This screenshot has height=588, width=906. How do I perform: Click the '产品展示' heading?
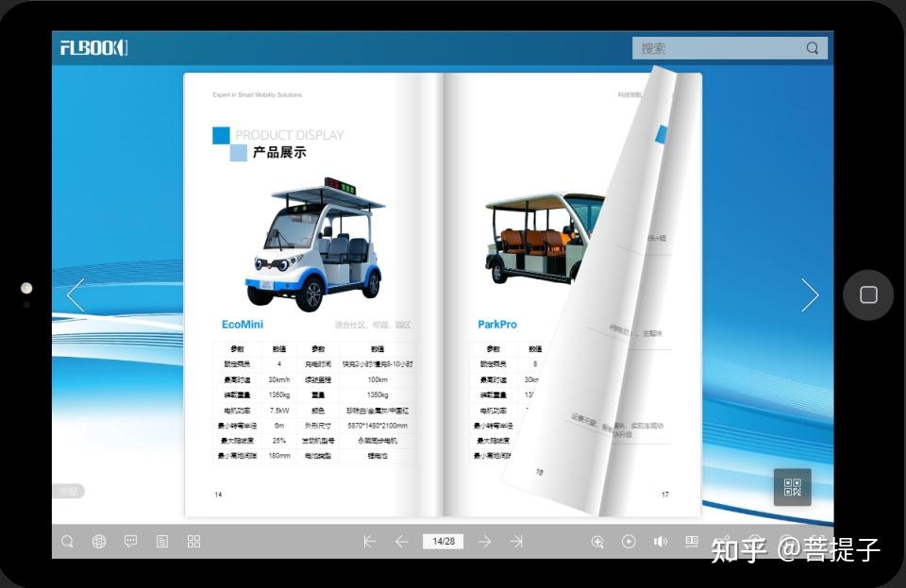(x=279, y=153)
